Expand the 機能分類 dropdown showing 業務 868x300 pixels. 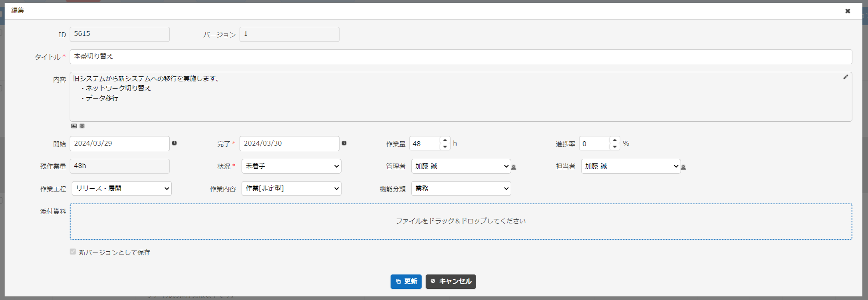(x=461, y=189)
